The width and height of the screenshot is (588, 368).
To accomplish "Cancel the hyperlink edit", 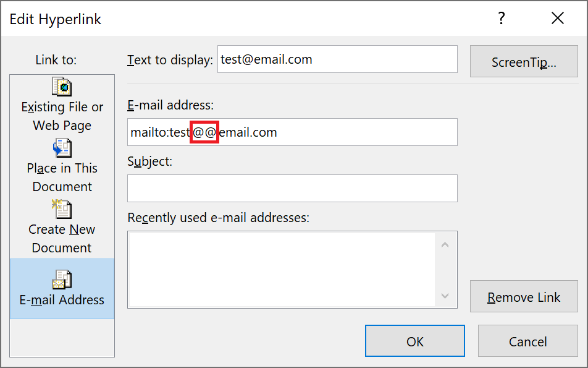I will tap(527, 341).
